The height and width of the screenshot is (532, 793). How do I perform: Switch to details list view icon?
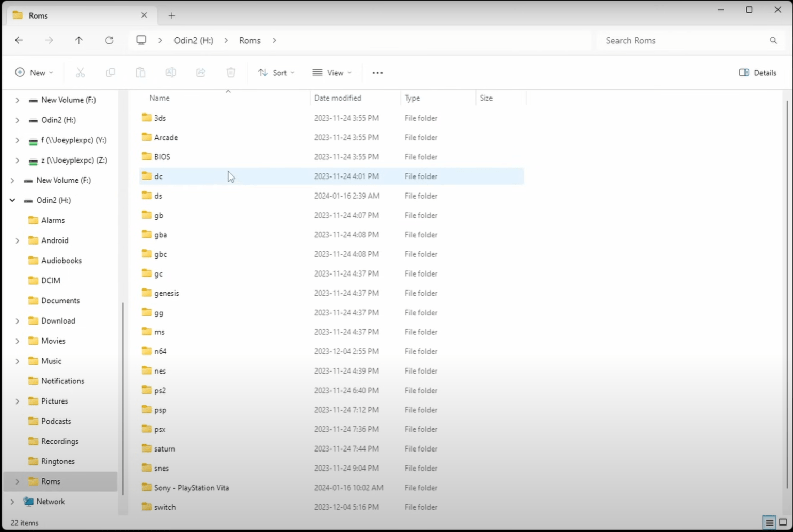click(769, 522)
